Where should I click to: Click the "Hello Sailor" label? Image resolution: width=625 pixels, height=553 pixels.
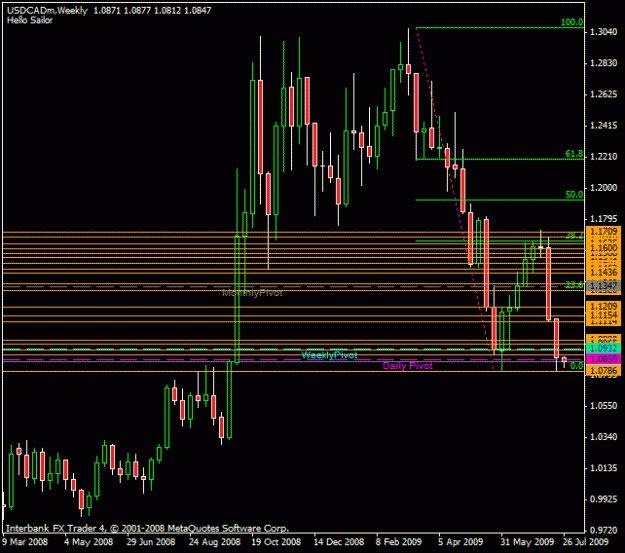(29, 20)
